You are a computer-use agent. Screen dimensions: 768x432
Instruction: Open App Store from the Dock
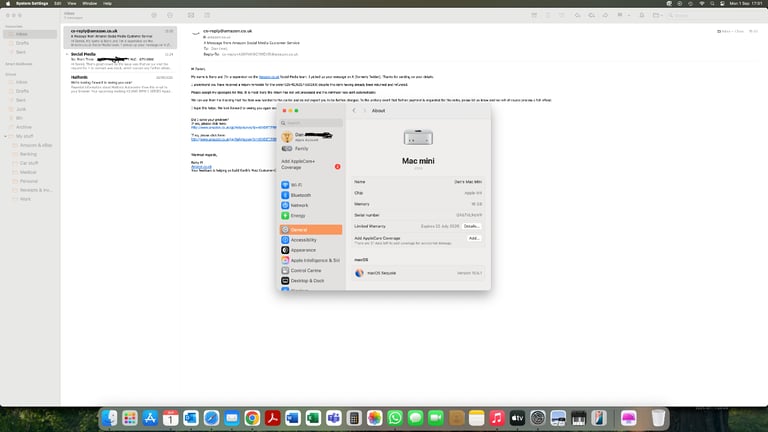click(x=150, y=418)
